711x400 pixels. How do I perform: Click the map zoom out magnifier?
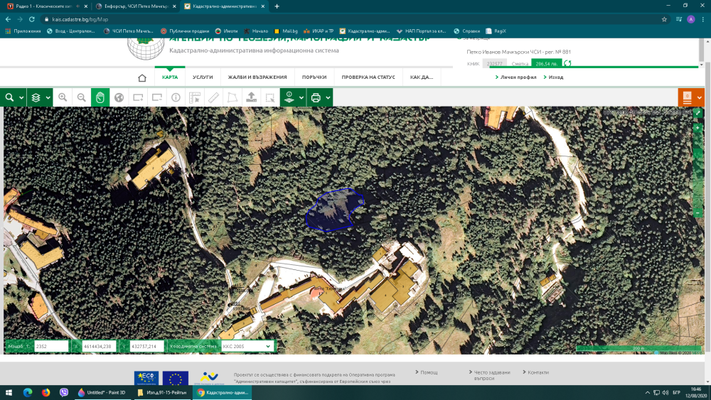[81, 98]
